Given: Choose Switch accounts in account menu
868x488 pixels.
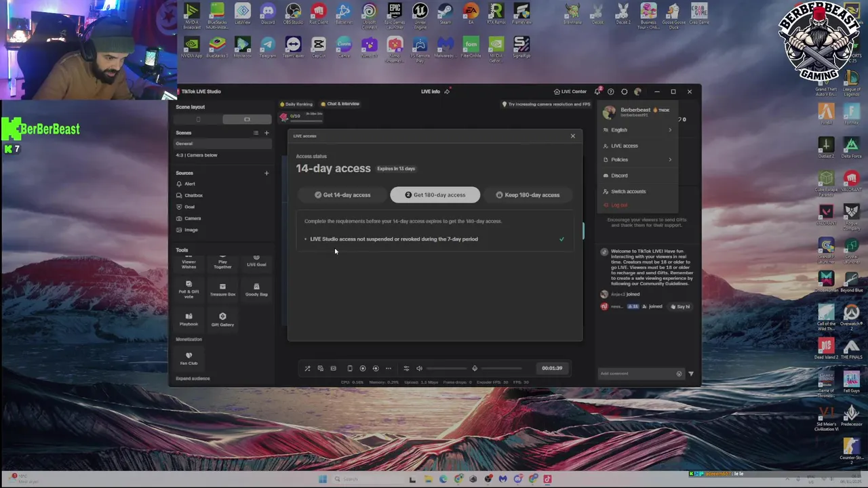Looking at the screenshot, I should coord(637,191).
